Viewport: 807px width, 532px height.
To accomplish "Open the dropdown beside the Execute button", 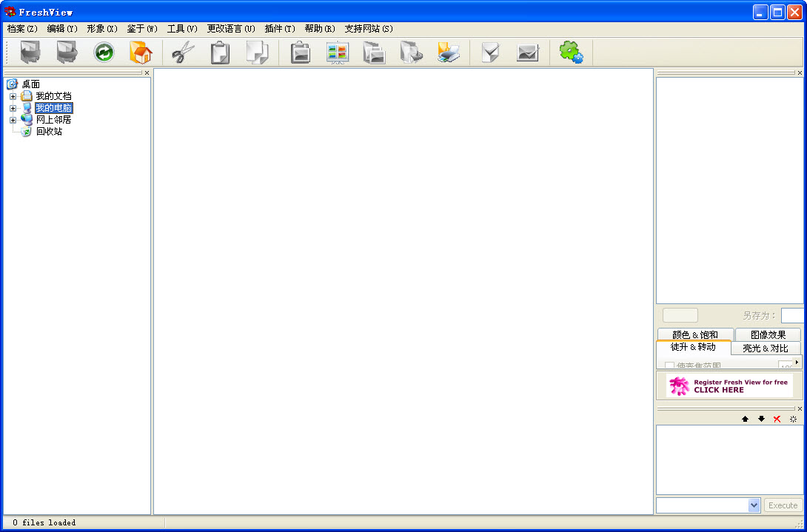I will [x=754, y=505].
